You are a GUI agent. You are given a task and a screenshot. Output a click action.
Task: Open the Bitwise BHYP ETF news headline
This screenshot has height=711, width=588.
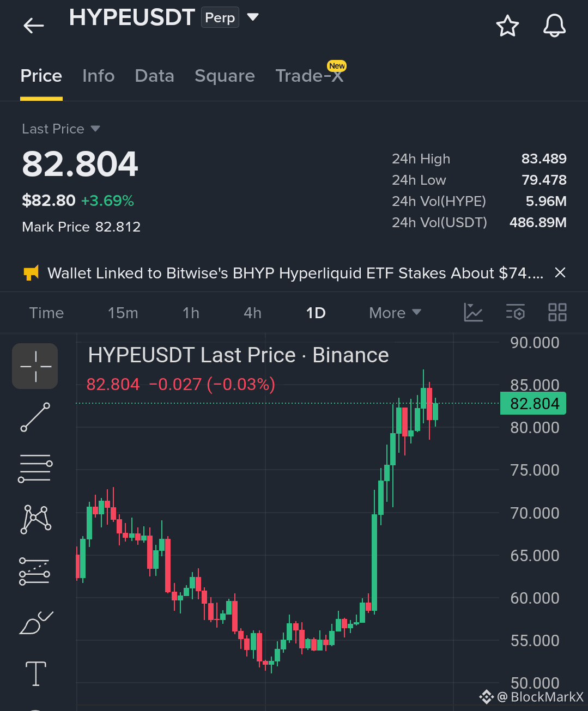coord(295,273)
